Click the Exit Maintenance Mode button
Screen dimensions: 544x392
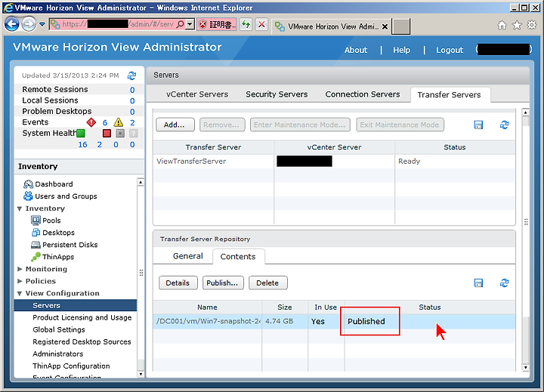pyautogui.click(x=400, y=125)
